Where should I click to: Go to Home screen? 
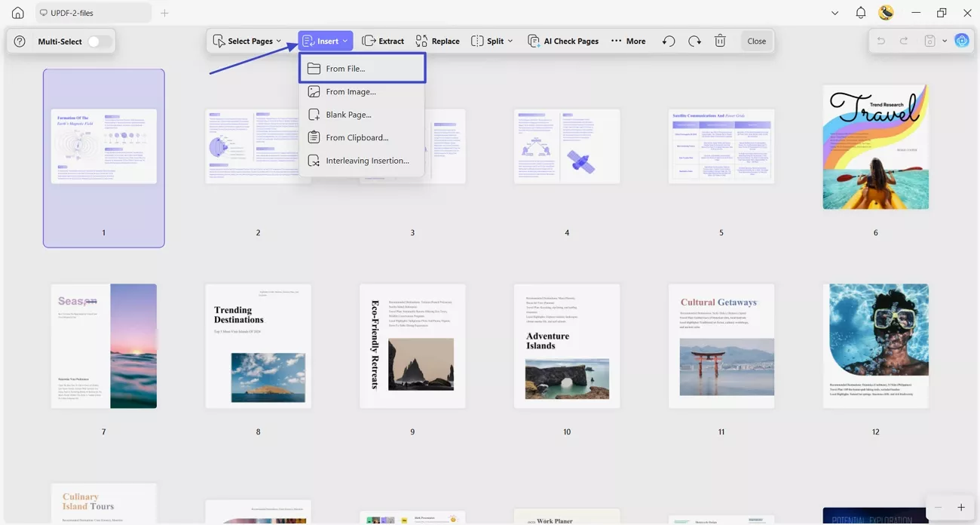tap(17, 12)
